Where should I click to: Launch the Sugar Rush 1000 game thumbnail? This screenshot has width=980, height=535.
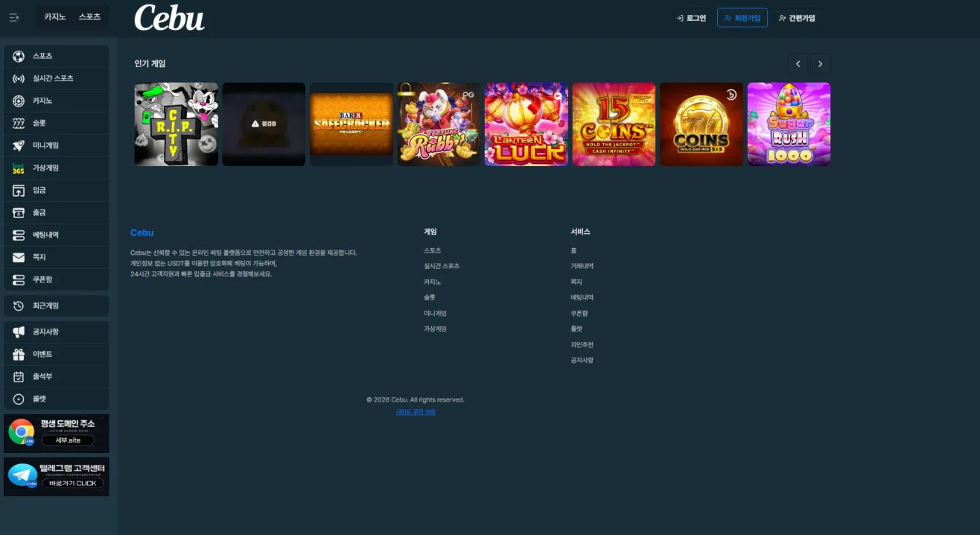pos(789,124)
